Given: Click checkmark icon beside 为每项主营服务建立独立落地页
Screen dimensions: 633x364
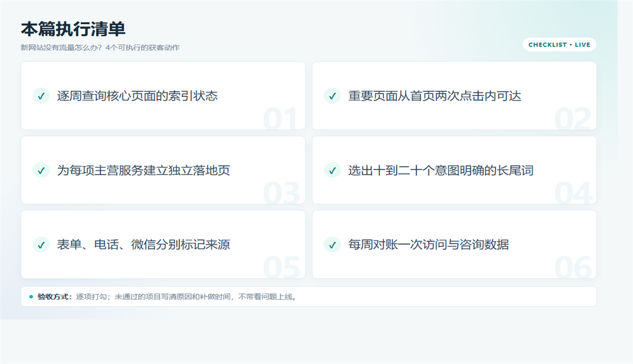Looking at the screenshot, I should (41, 170).
